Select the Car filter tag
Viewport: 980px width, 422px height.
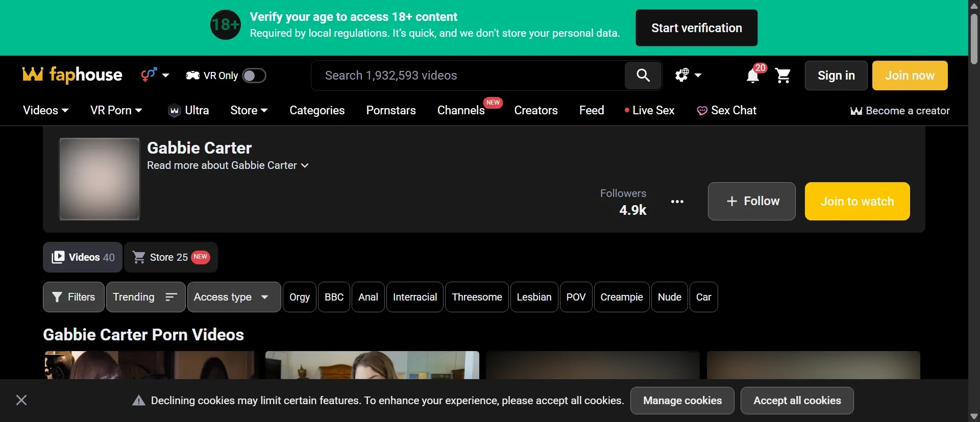click(704, 297)
